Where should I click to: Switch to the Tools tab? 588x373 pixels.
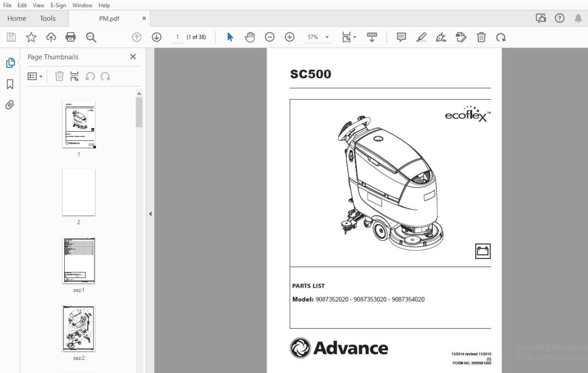tap(48, 19)
